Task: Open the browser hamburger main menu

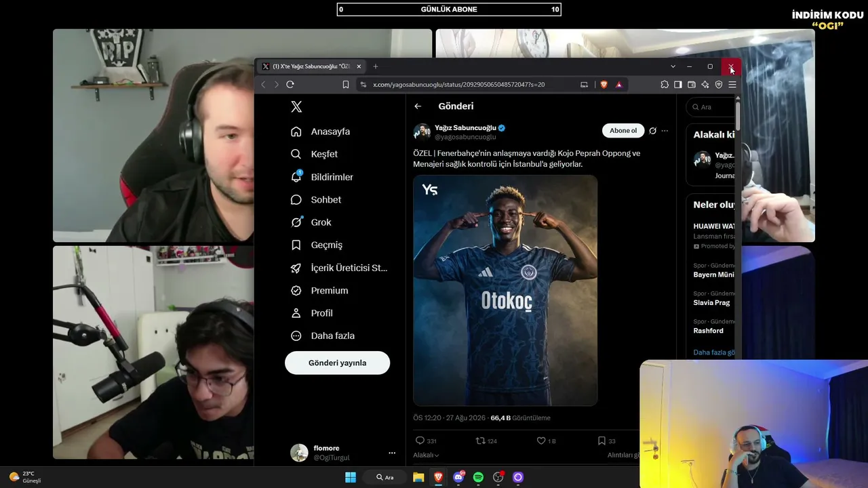Action: [x=732, y=85]
